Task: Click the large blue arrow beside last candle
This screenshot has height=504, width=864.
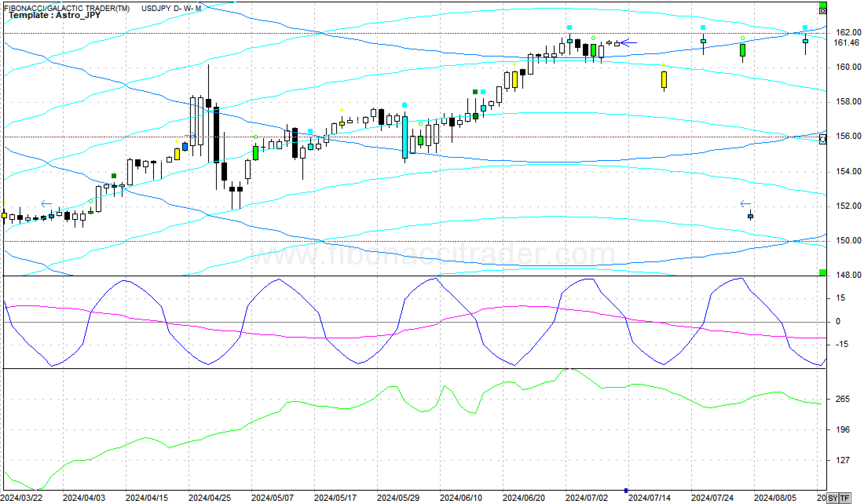Action: (x=629, y=43)
